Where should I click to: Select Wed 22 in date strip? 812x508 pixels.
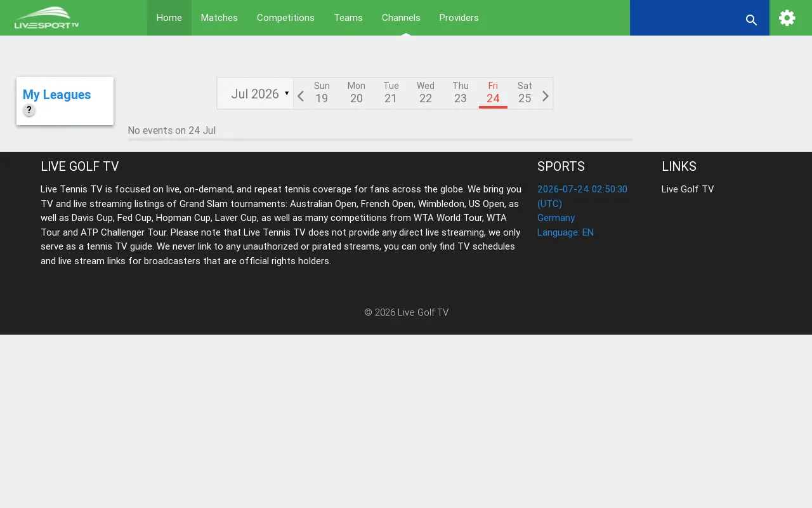click(426, 93)
